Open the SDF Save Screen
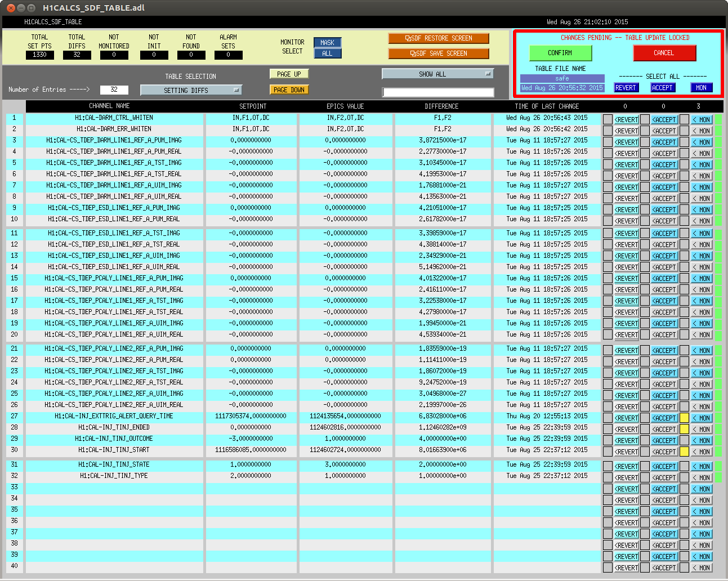Screen dimensions: 728x581 click(438, 53)
